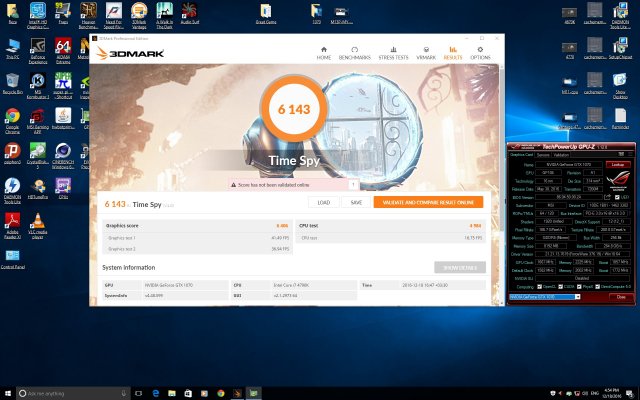Open the Stress Tests section
Image resolution: width=640 pixels, height=400 pixels.
click(x=392, y=53)
